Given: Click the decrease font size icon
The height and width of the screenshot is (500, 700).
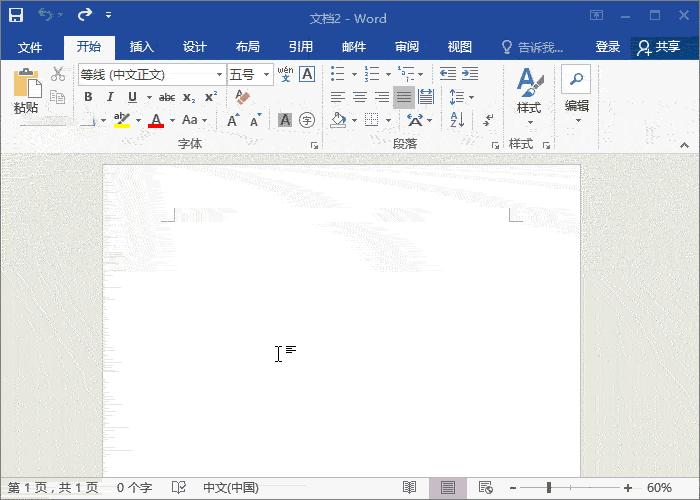Looking at the screenshot, I should (255, 121).
